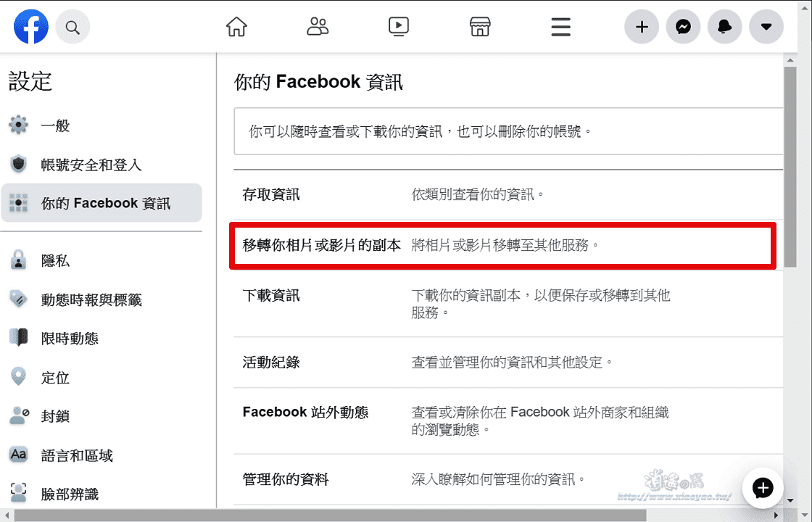This screenshot has width=812, height=522.
Task: Click the location pin icon beside 定位
Action: coord(19,376)
